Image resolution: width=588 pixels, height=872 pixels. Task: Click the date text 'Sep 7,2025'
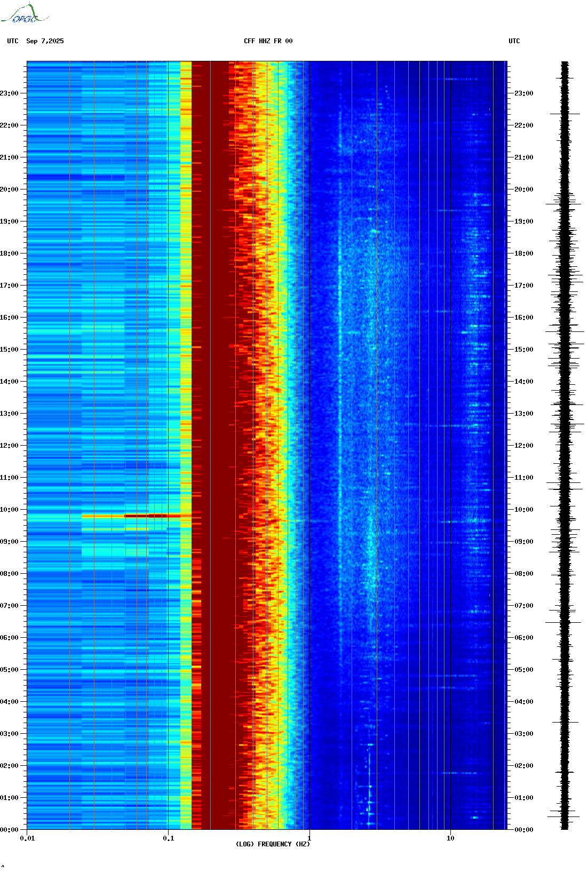pyautogui.click(x=45, y=41)
